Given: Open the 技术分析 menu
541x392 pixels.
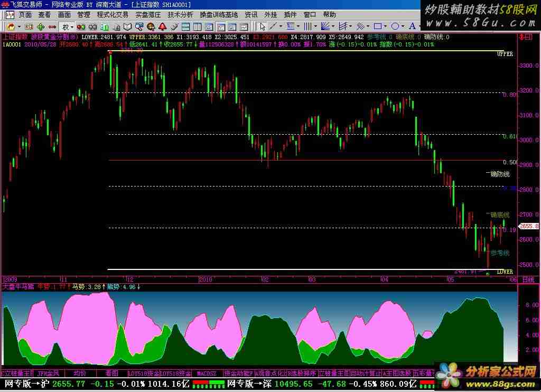Looking at the screenshot, I should [x=180, y=14].
